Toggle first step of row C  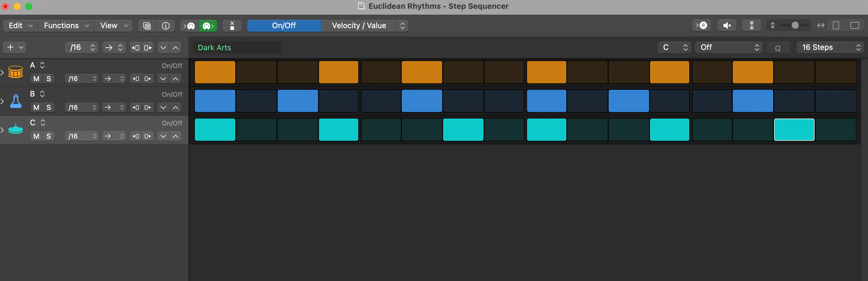click(x=215, y=130)
